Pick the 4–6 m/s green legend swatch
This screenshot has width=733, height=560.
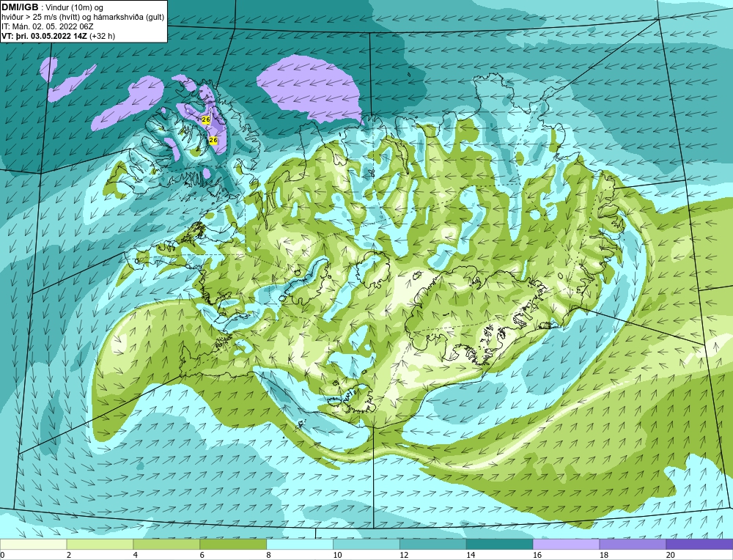click(x=166, y=544)
